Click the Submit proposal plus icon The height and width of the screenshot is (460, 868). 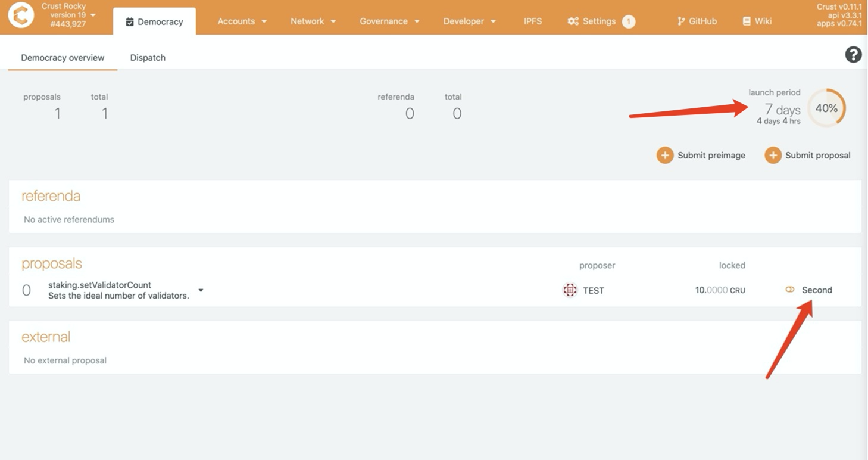click(773, 156)
